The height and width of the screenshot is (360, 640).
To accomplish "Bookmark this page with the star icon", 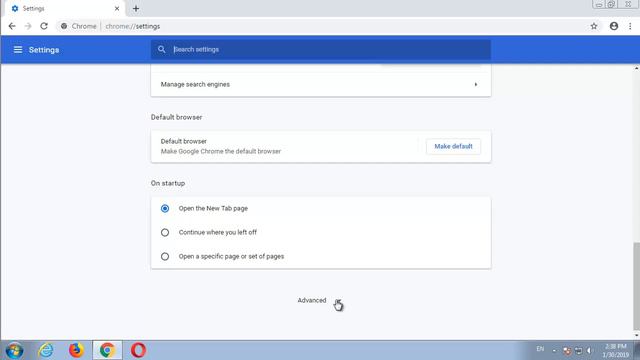I will point(594,26).
